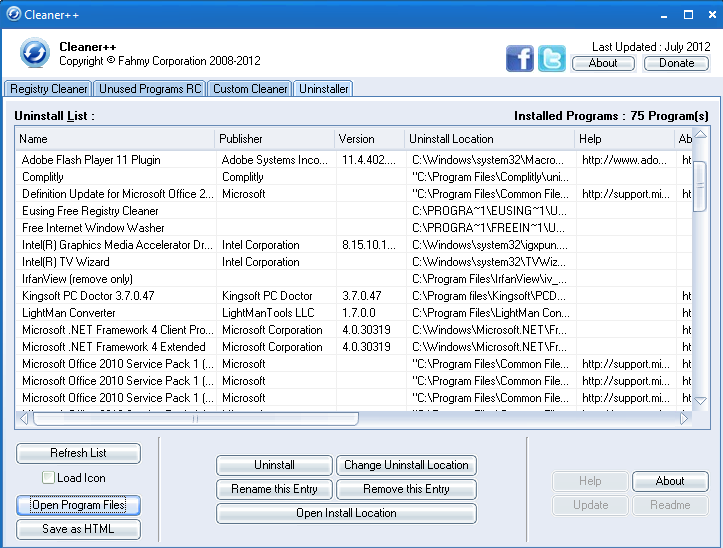Click the horizontal scrollbar thumb
Viewport: 723px width, 548px height.
pos(196,419)
